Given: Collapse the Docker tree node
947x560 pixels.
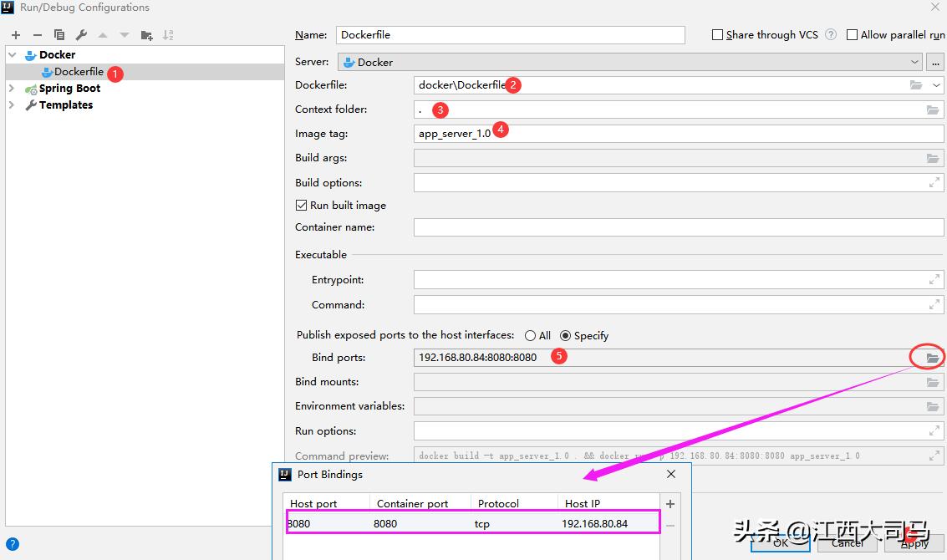Looking at the screenshot, I should coord(12,55).
